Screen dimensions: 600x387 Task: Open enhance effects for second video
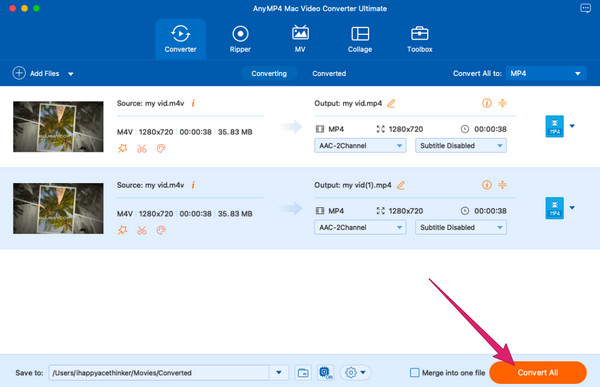[x=122, y=230]
